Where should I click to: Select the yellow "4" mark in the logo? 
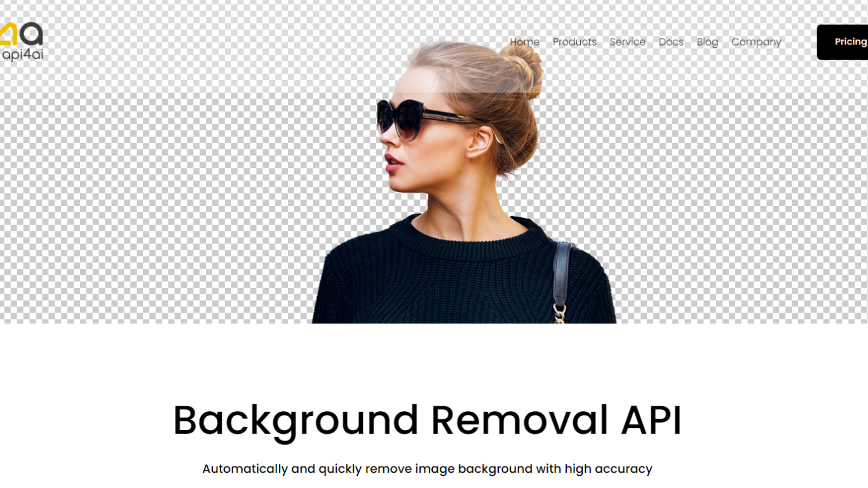(9, 34)
